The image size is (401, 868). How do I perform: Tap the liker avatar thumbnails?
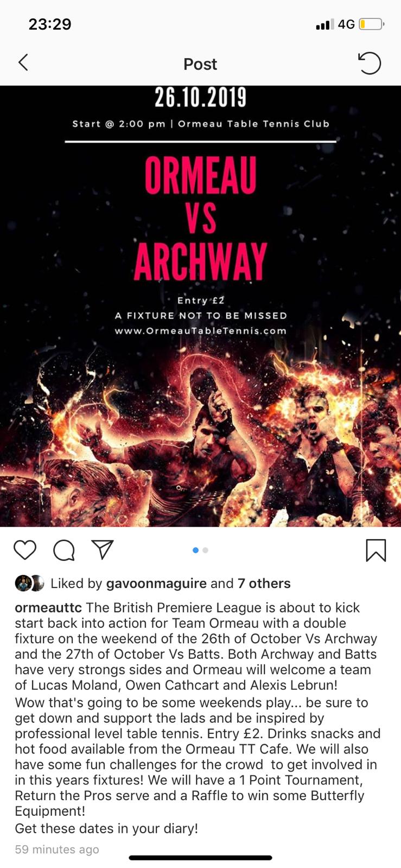29,583
